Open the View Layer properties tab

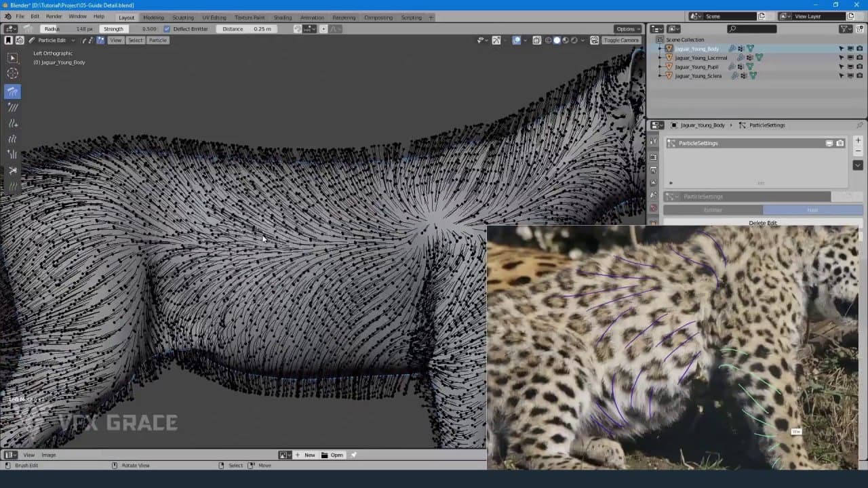[654, 182]
